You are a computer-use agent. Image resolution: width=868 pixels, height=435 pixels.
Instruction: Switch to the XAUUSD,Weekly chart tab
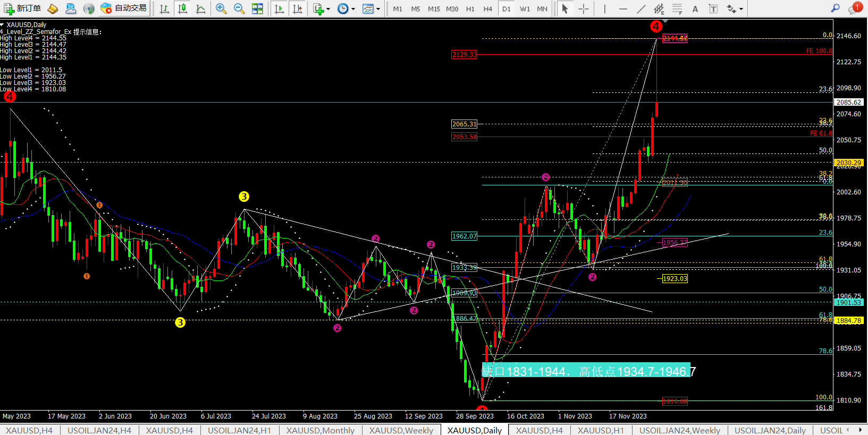coord(401,430)
